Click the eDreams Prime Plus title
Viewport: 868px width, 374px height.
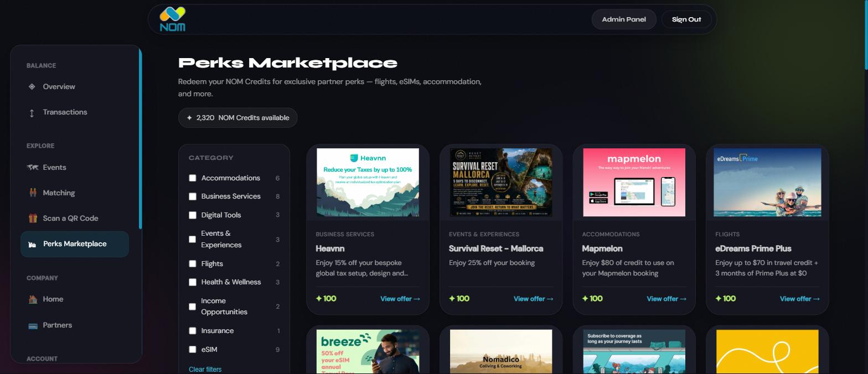click(753, 249)
